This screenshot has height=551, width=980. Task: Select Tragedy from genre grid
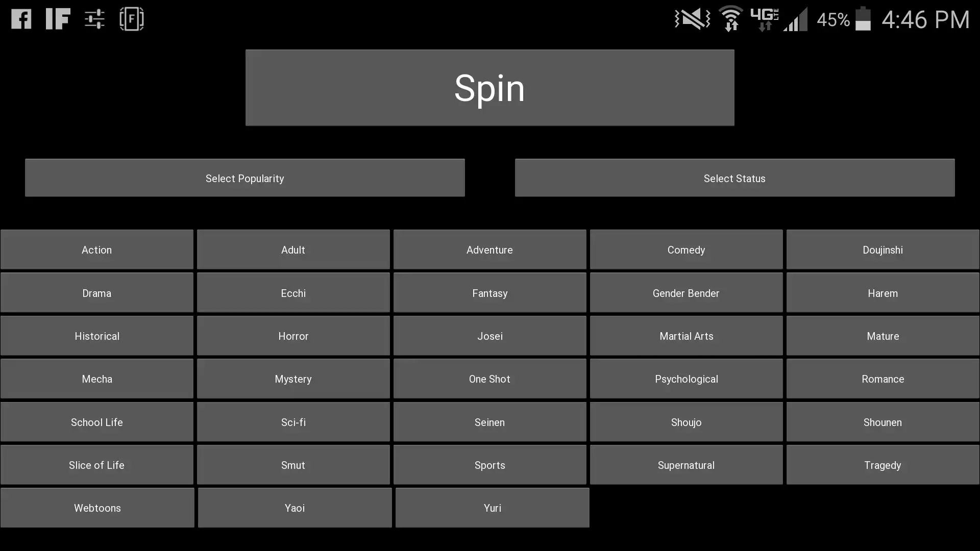pos(883,465)
